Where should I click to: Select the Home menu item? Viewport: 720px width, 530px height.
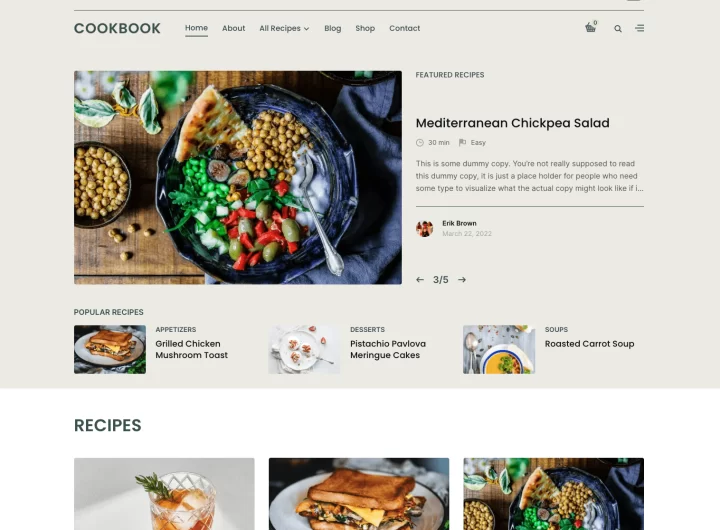(x=197, y=28)
